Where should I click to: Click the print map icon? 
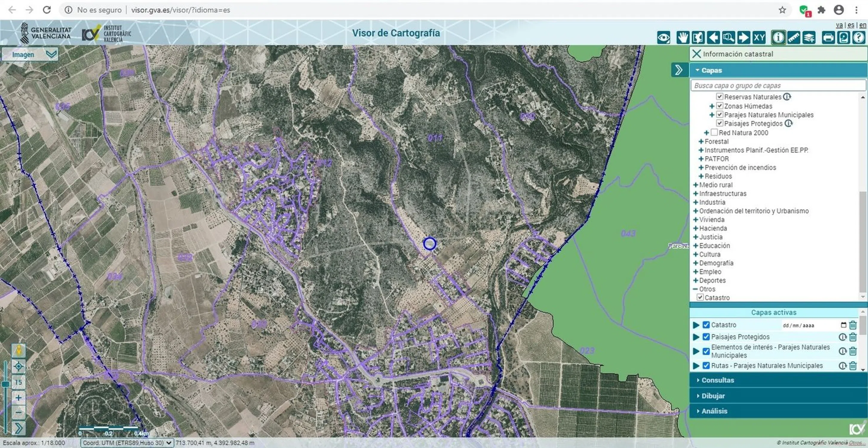click(x=828, y=37)
